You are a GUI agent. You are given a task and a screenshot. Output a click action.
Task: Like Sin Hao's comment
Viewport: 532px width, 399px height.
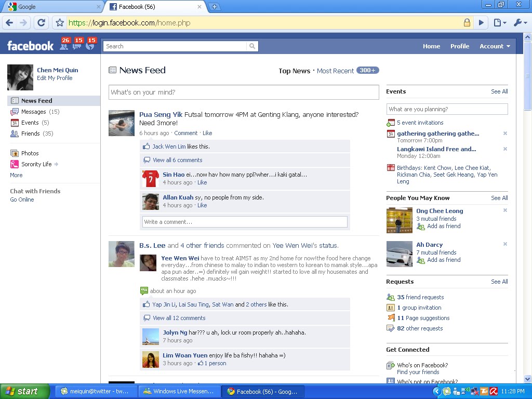pyautogui.click(x=202, y=182)
